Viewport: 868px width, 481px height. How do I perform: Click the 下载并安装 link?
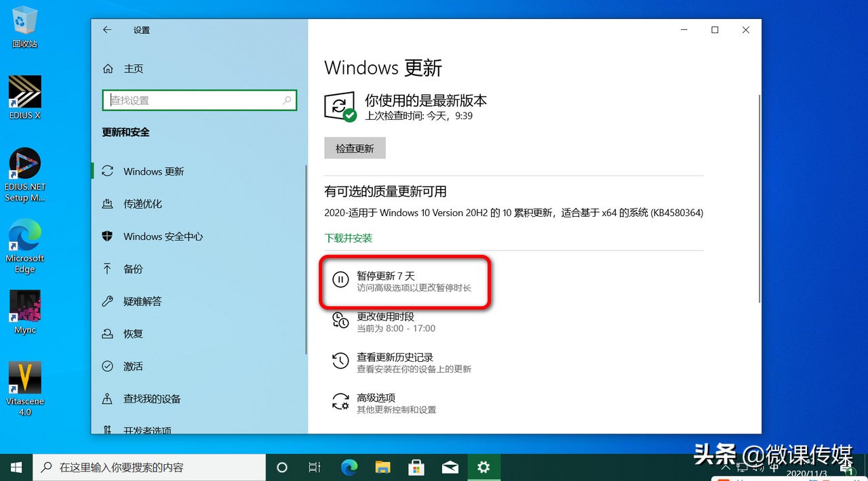click(x=348, y=238)
